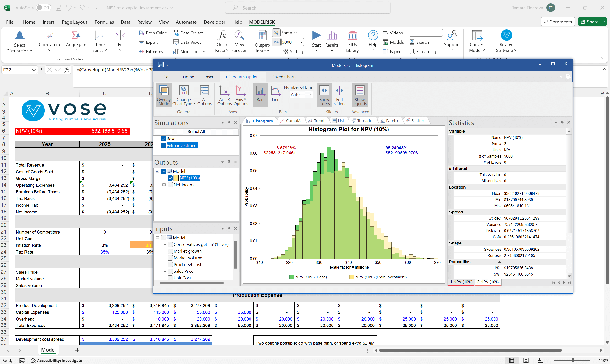The height and width of the screenshot is (364, 610).
Task: Open the Number of bins dropdown
Action: (310, 94)
